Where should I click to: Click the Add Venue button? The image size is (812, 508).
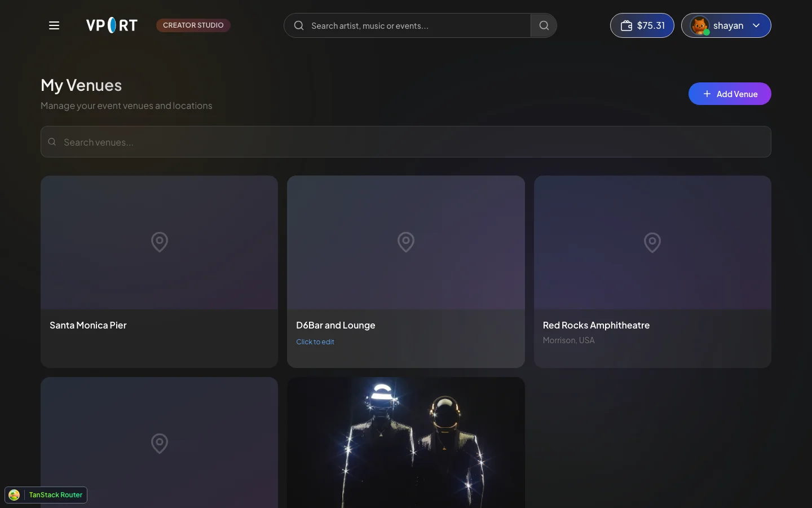(x=730, y=94)
